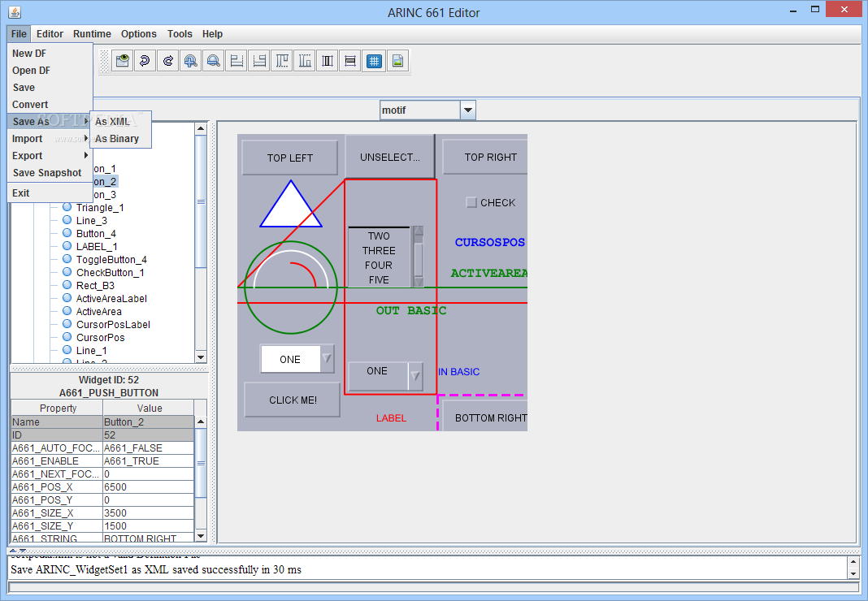Select CursorPosLabel in widget tree
This screenshot has height=601, width=868.
(x=113, y=324)
